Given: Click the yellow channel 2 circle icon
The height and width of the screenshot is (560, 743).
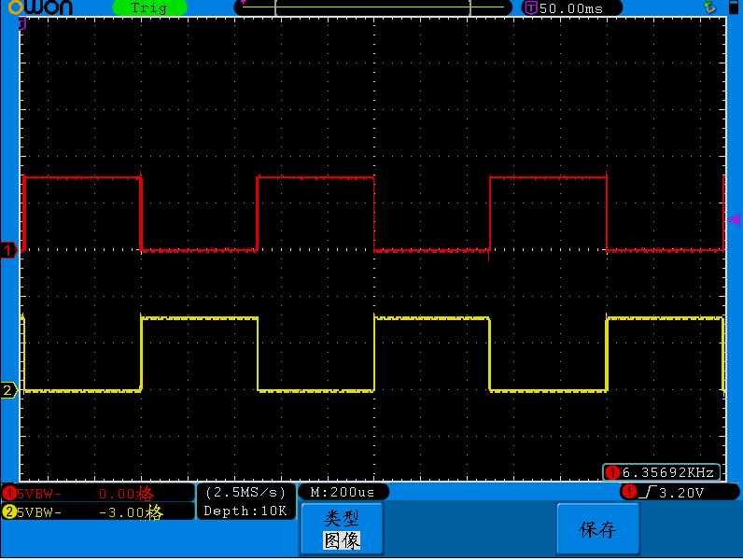Looking at the screenshot, I should pos(9,511).
